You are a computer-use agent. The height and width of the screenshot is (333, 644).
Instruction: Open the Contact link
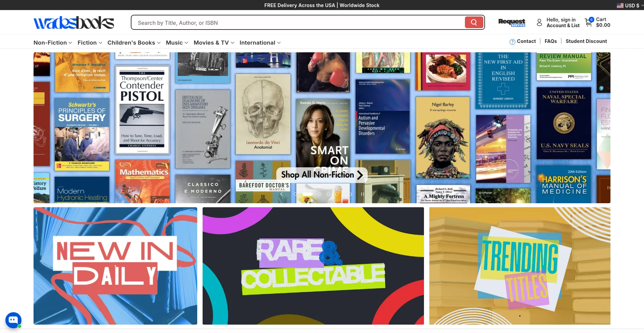pyautogui.click(x=526, y=41)
